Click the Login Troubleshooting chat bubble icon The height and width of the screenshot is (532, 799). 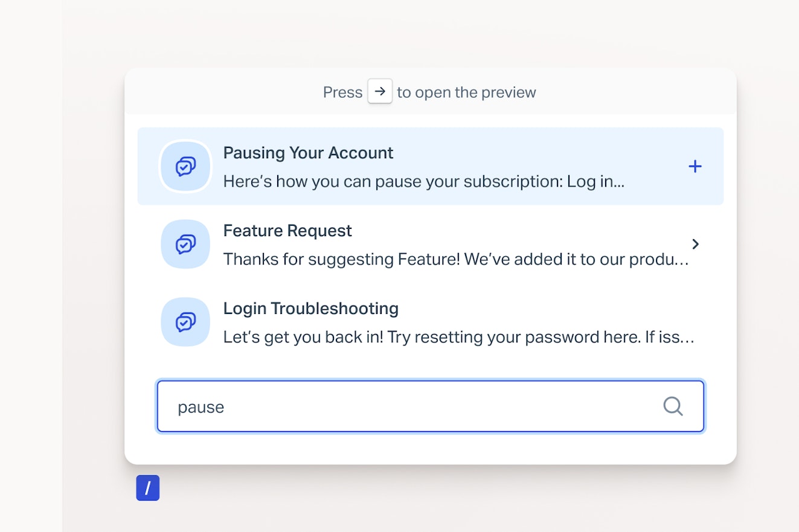(x=185, y=322)
